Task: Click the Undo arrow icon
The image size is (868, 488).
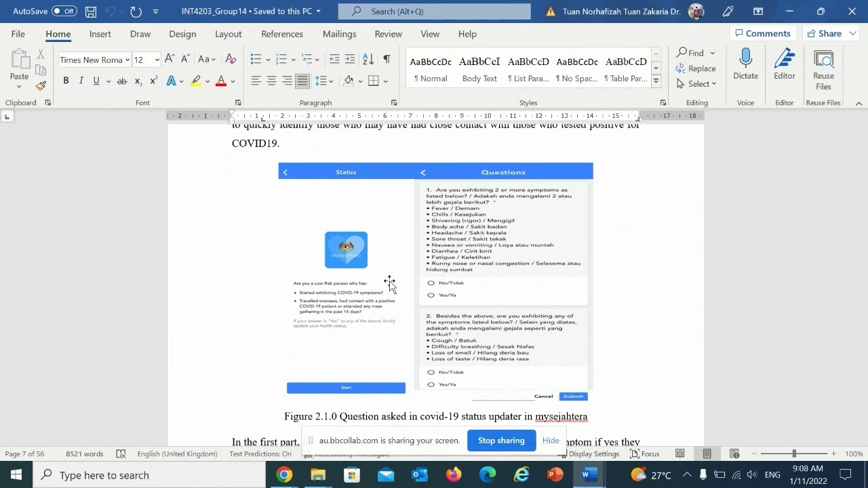Action: point(110,12)
